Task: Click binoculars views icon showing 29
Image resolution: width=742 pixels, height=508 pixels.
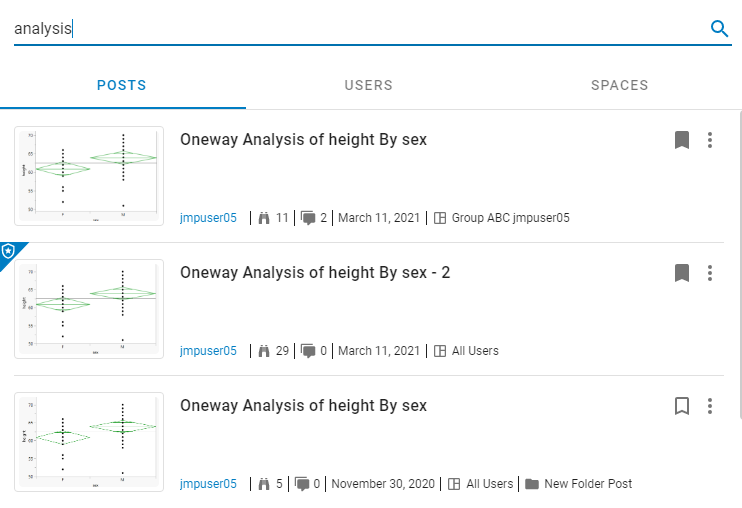Action: tap(264, 351)
